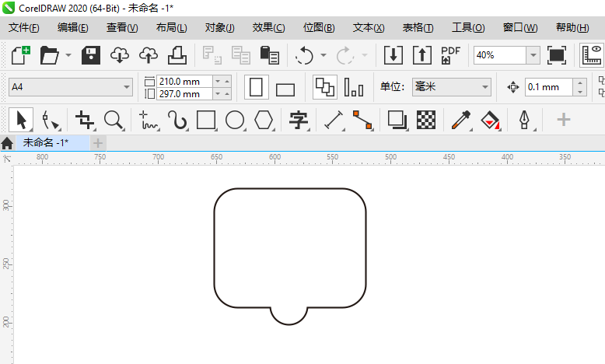605x364 pixels.
Task: Select the Eyedropper tool
Action: coord(460,120)
